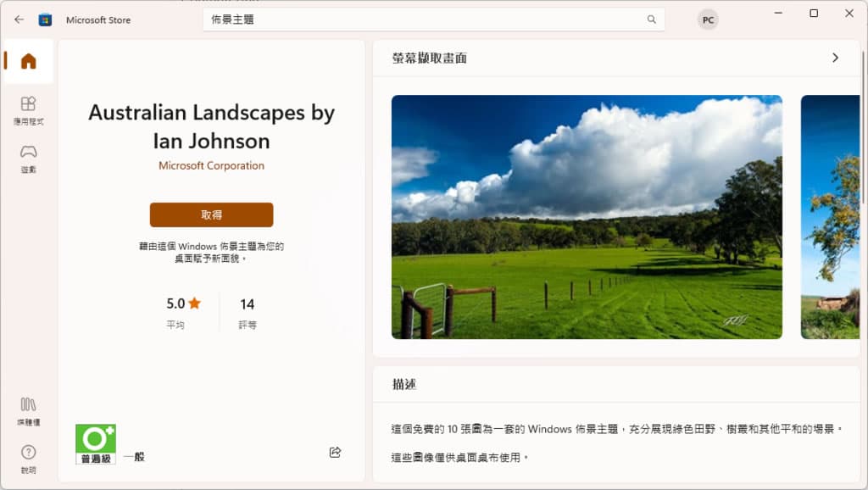Viewport: 868px width, 490px height.
Task: Open the partially visible second screenshot
Action: coord(830,217)
